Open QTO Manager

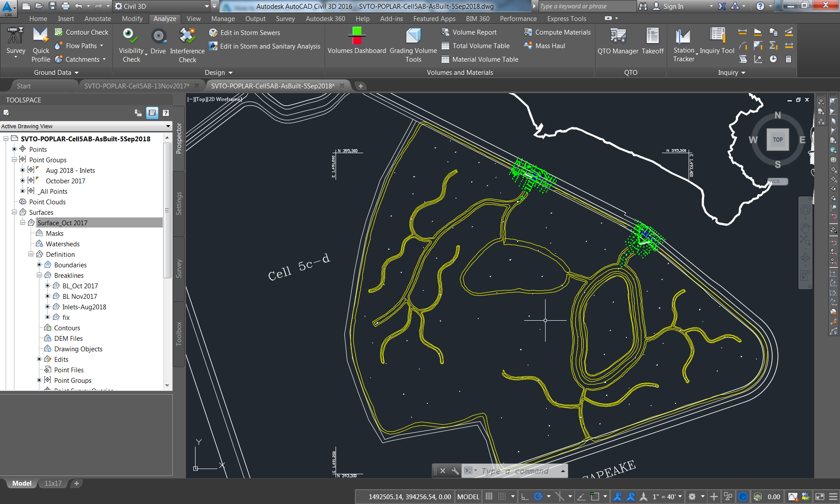(618, 36)
